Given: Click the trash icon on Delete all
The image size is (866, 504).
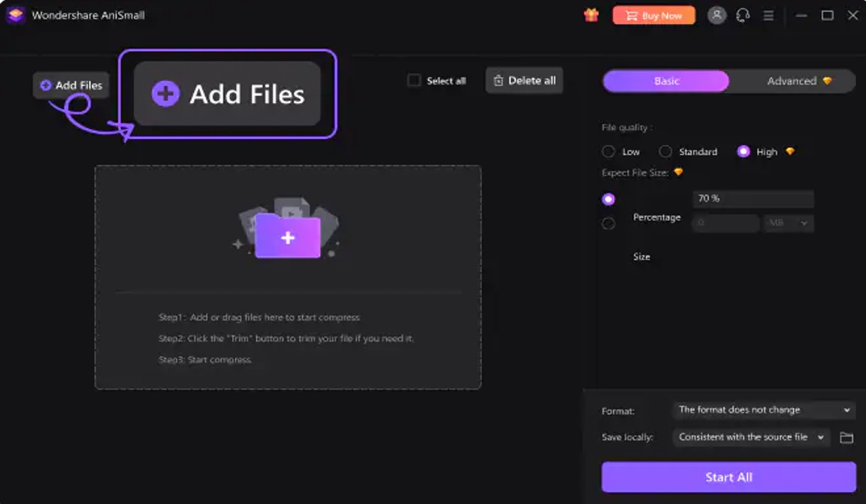Looking at the screenshot, I should click(x=497, y=80).
